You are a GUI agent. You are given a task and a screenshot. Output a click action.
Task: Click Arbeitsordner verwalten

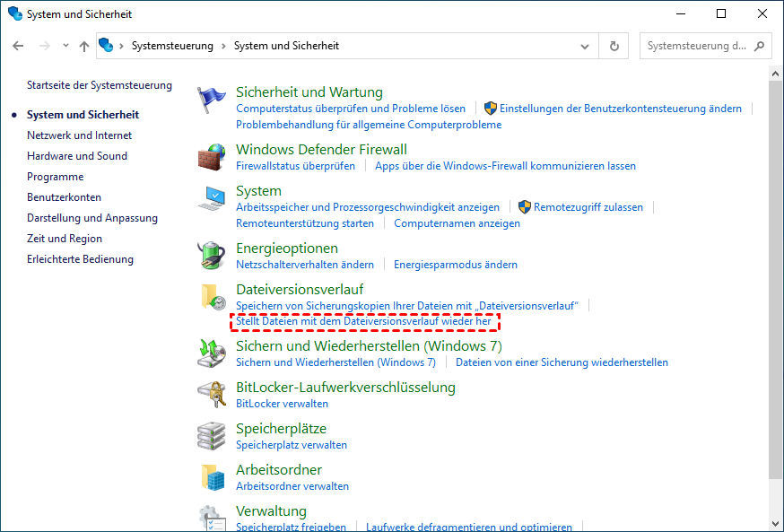pos(292,486)
